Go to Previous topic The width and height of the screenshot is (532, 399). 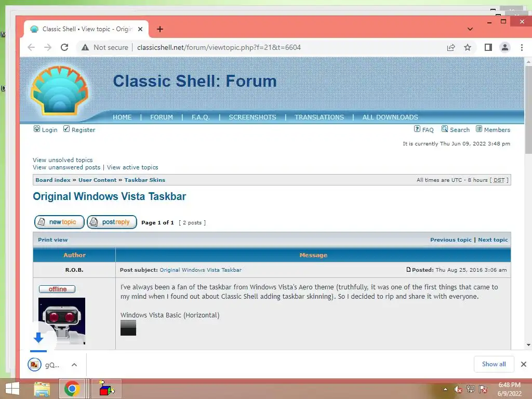pos(451,240)
